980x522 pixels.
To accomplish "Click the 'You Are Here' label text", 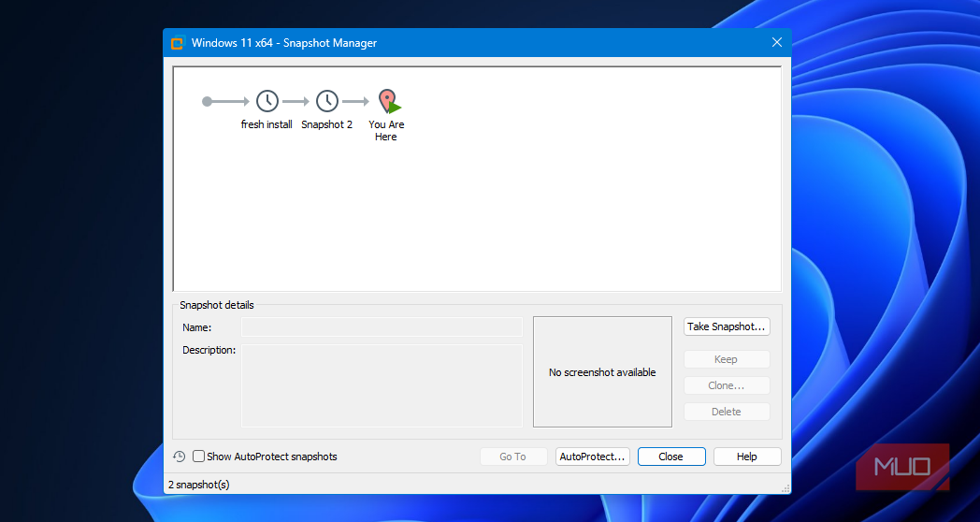I will [386, 131].
